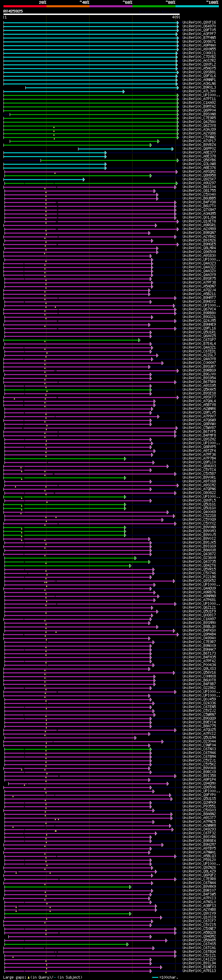
Task: Click the UniRef100_C5X040 label
Action: pos(199,194)
